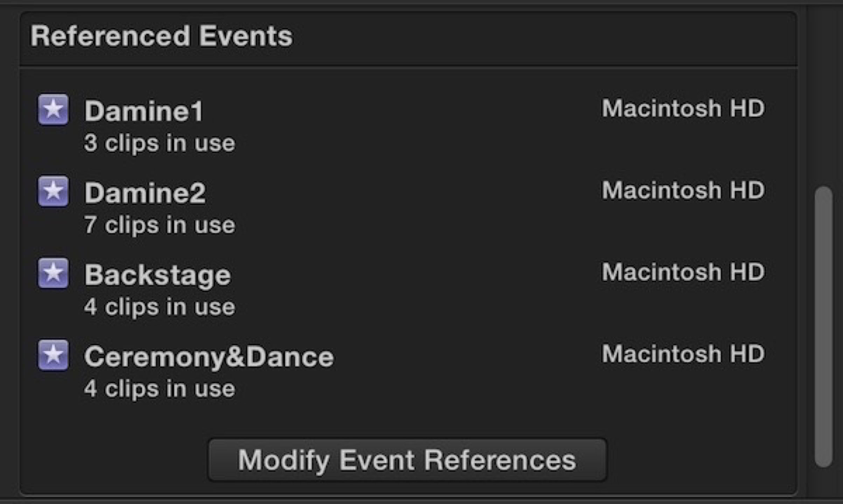
Task: Click "3 clips in use" under Damine1
Action: click(160, 143)
